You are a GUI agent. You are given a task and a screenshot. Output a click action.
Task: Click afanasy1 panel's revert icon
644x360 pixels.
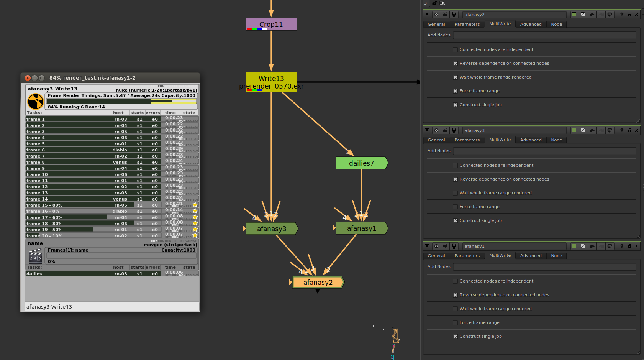(x=610, y=246)
